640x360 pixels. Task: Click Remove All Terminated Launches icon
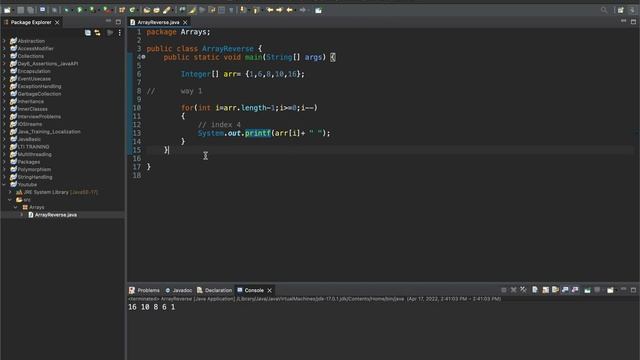pyautogui.click(x=523, y=290)
